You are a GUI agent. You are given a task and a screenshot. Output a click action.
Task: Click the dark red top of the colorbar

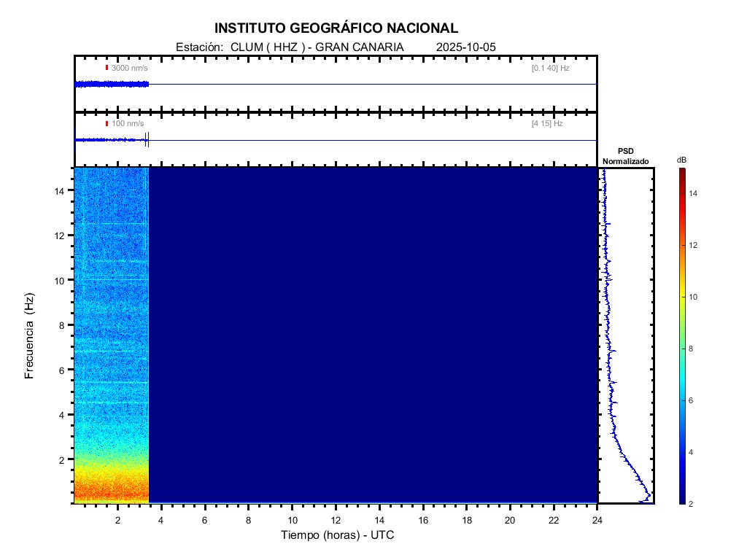[681, 171]
